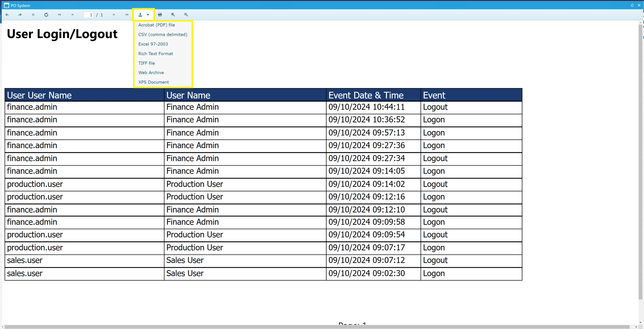
Task: Click 'sales.user' in the 09:07:12 row
Action: (25, 260)
